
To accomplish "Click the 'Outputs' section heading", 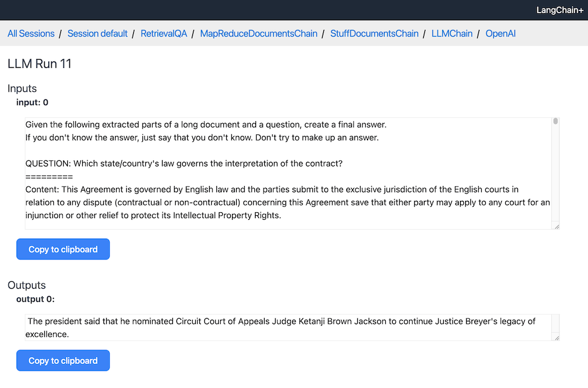I will pyautogui.click(x=26, y=285).
